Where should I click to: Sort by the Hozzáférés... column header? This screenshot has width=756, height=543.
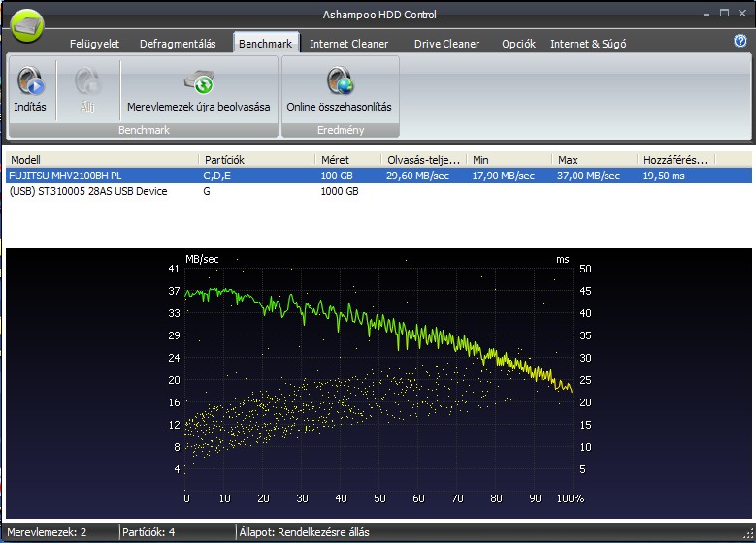click(x=676, y=159)
